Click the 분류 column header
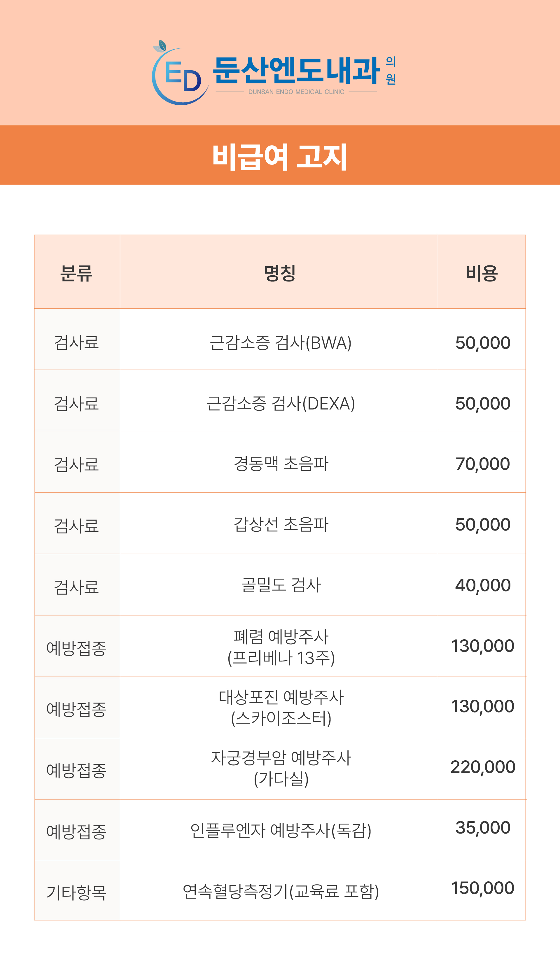This screenshot has height=975, width=560. 76,274
